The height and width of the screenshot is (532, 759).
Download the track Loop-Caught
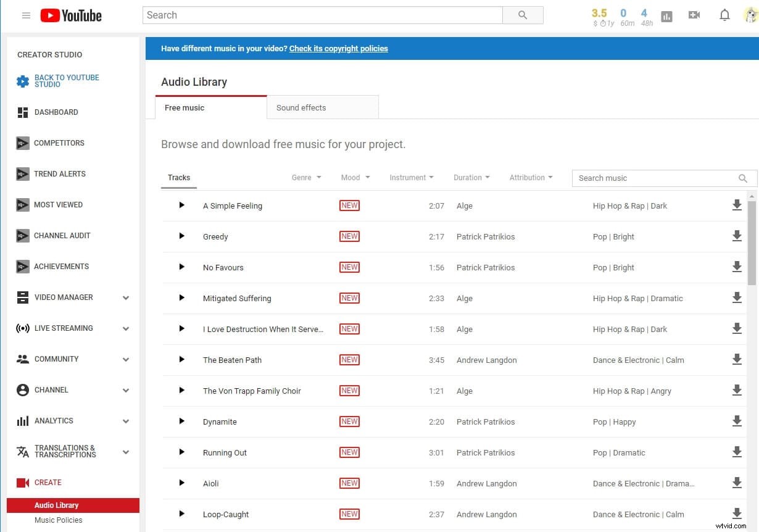[737, 514]
